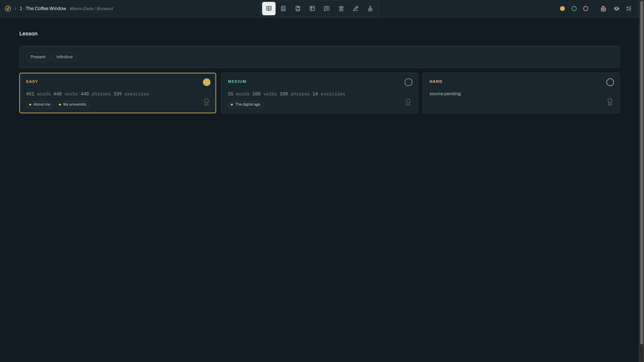Click the breadcrumb chevron arrow
Screen dimensions: 644x362
(x=15, y=9)
